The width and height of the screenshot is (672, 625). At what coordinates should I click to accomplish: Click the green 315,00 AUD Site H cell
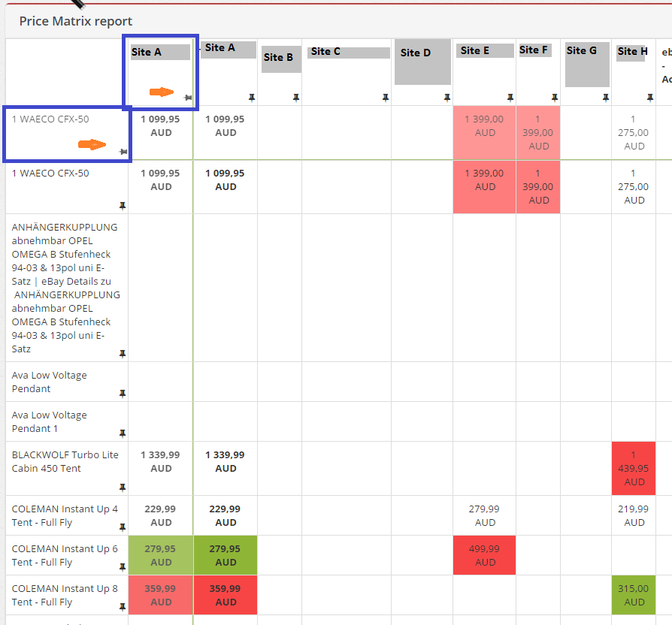634,595
